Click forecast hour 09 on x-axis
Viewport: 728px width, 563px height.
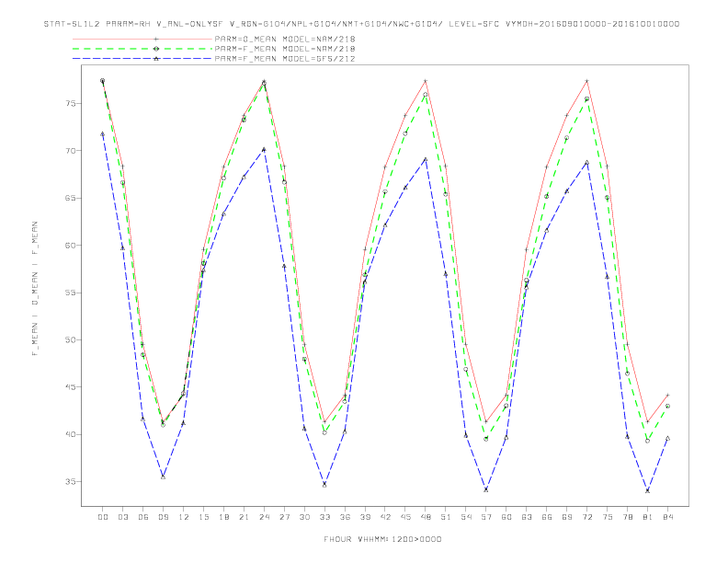click(164, 517)
